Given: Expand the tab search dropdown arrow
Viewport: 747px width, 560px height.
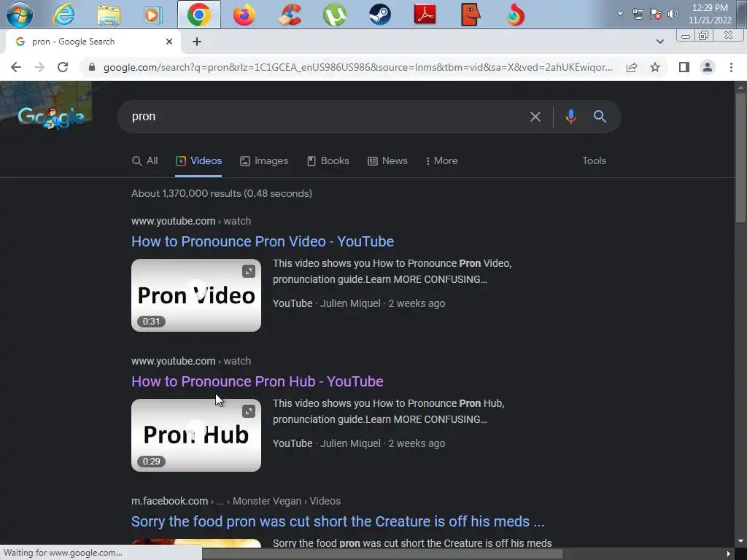Looking at the screenshot, I should [659, 42].
